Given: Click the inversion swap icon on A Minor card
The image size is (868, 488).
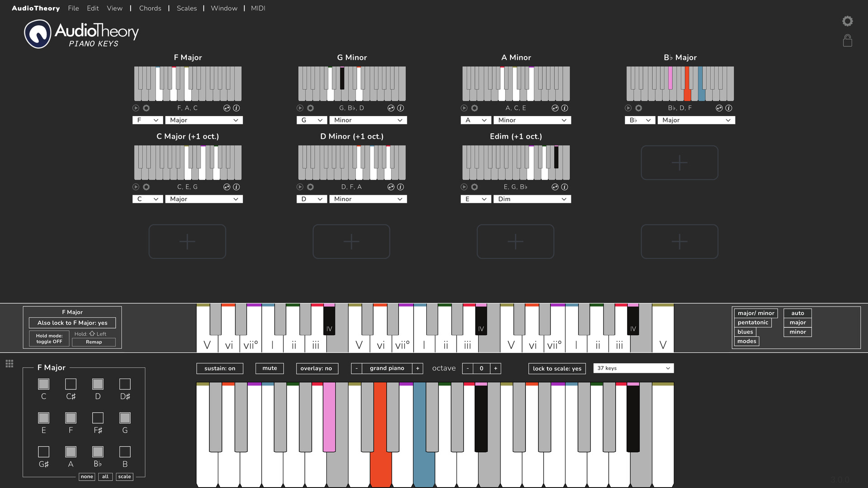Looking at the screenshot, I should 555,108.
